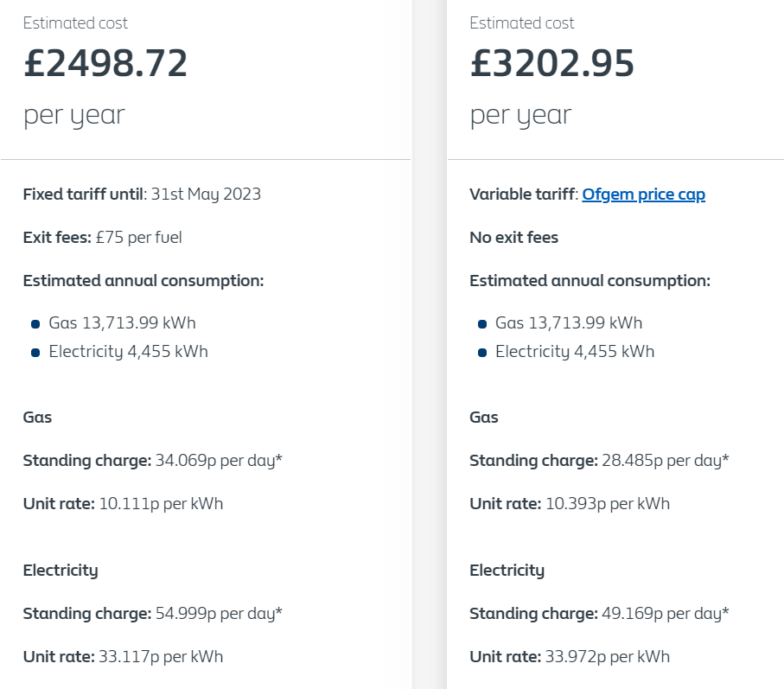The height and width of the screenshot is (689, 784).
Task: Click the Exit fees £75 per fuel line
Action: pos(103,238)
